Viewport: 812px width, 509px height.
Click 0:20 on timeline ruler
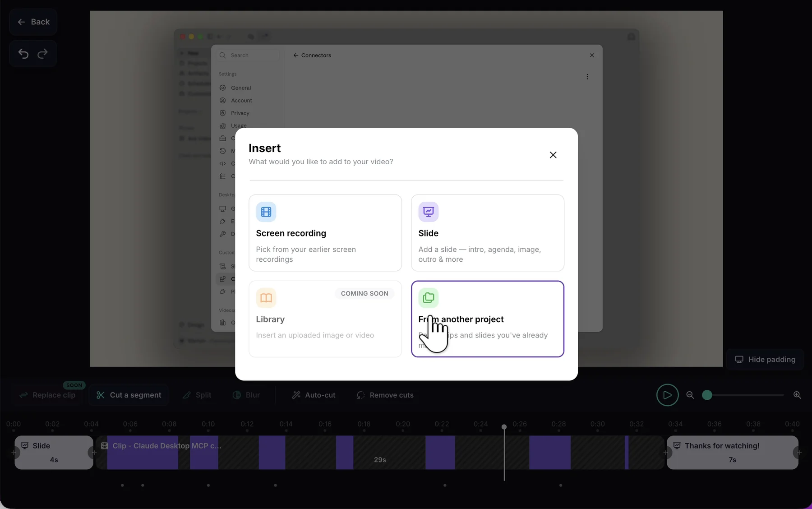[403, 424]
